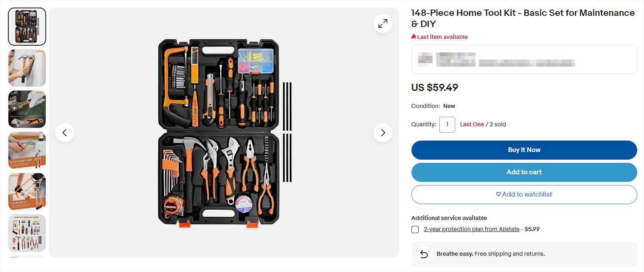
Task: Click the seller profile avatar
Action: 425,58
